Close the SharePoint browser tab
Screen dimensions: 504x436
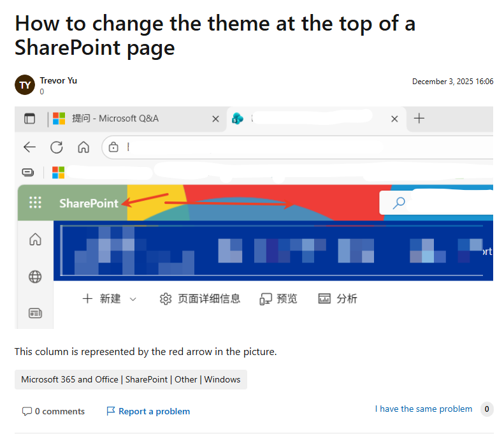pos(394,119)
